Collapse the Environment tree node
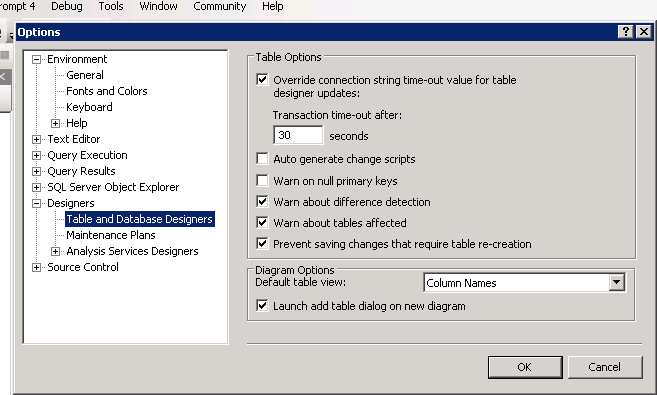Image resolution: width=657 pixels, height=395 pixels. [x=36, y=59]
